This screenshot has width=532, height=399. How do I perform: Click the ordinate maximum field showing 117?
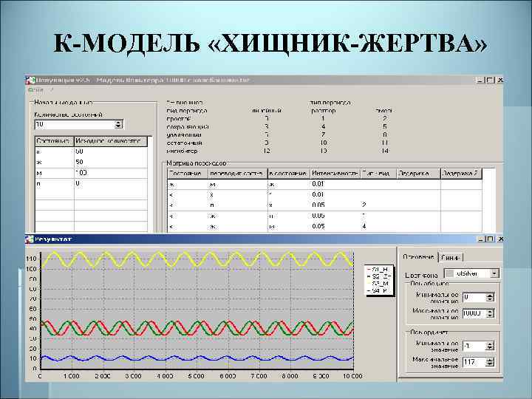(x=474, y=362)
